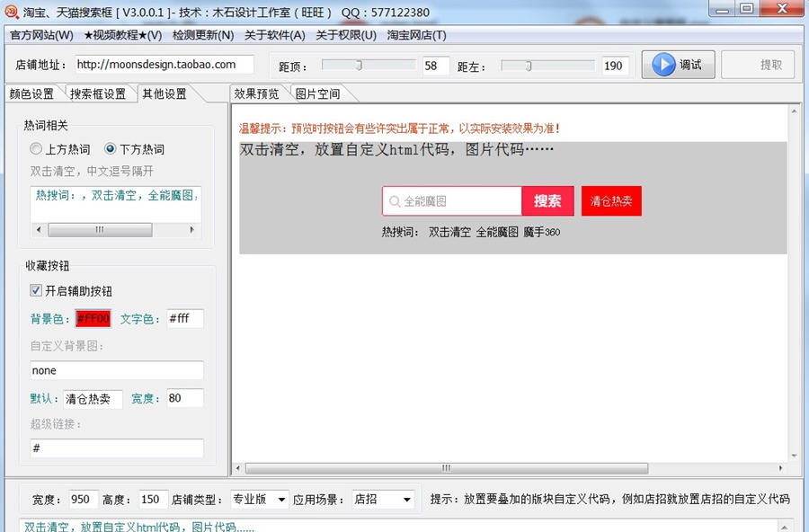Switch to the 效果预览 tab

tap(256, 94)
